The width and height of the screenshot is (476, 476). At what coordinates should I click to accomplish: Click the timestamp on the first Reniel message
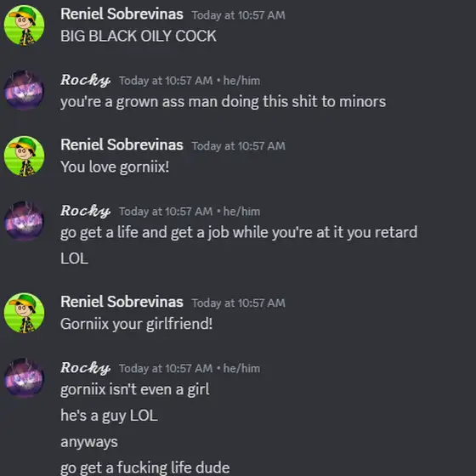click(x=238, y=15)
